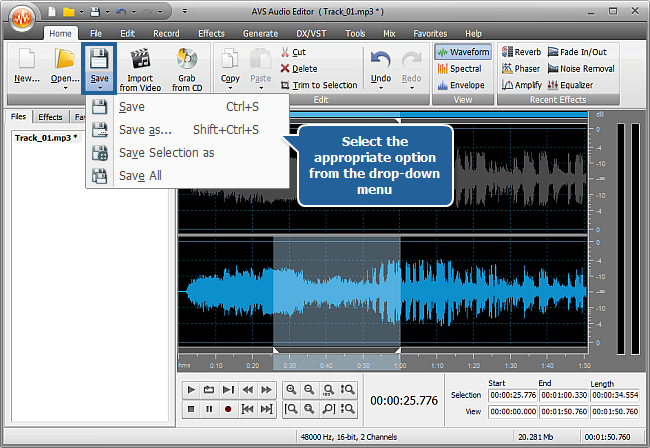Expand the Copy dropdown arrow

pos(230,88)
